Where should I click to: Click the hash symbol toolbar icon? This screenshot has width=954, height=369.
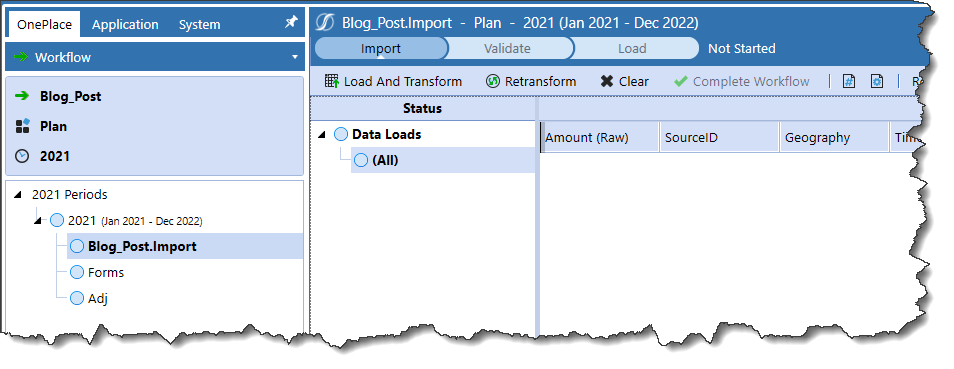(849, 81)
